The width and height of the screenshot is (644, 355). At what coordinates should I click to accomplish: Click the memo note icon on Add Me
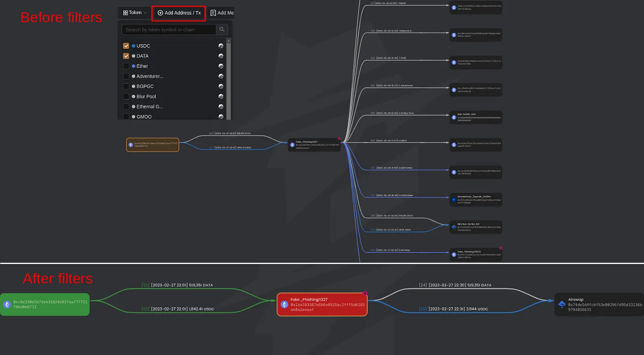click(212, 12)
